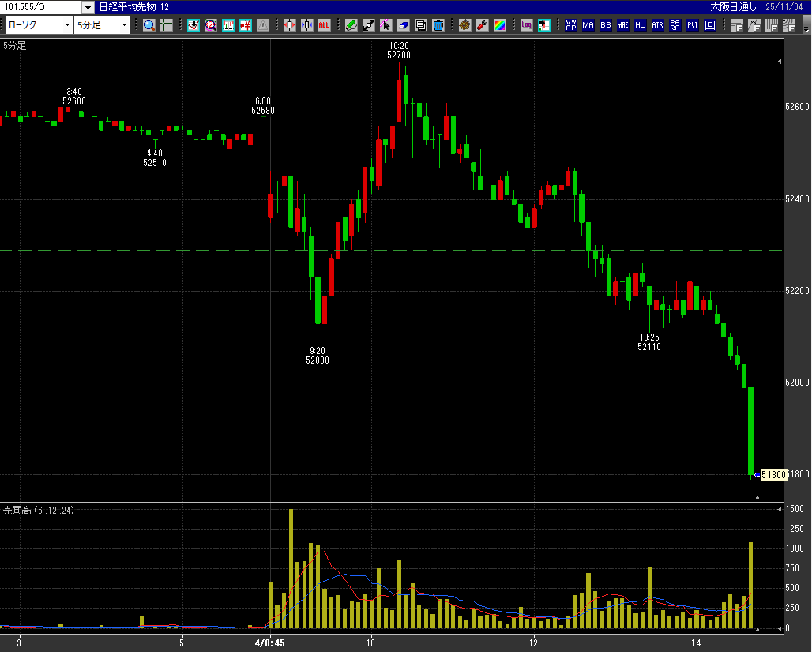Image resolution: width=812 pixels, height=652 pixels.
Task: Open the rainbow color palette icon
Action: click(x=499, y=25)
